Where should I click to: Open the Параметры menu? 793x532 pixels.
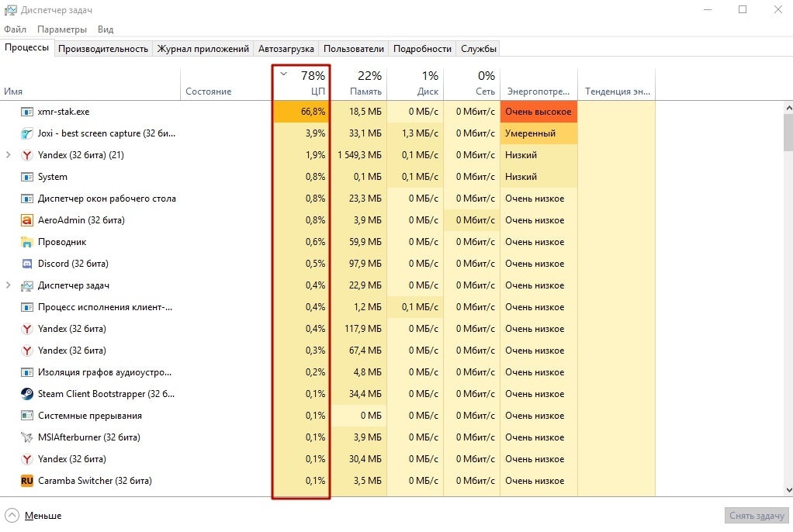tap(62, 29)
